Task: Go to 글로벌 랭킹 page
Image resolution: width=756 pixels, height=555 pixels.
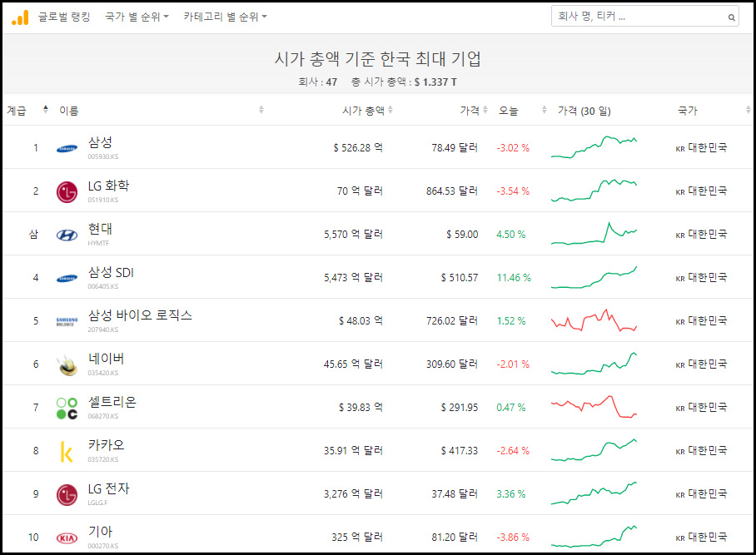Action: [x=64, y=17]
